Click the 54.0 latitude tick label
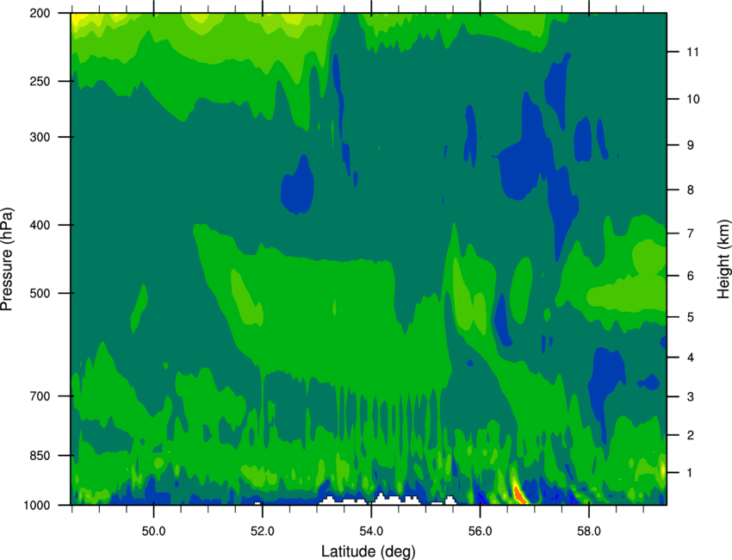Viewport: 732px width, 560px height. tap(371, 532)
